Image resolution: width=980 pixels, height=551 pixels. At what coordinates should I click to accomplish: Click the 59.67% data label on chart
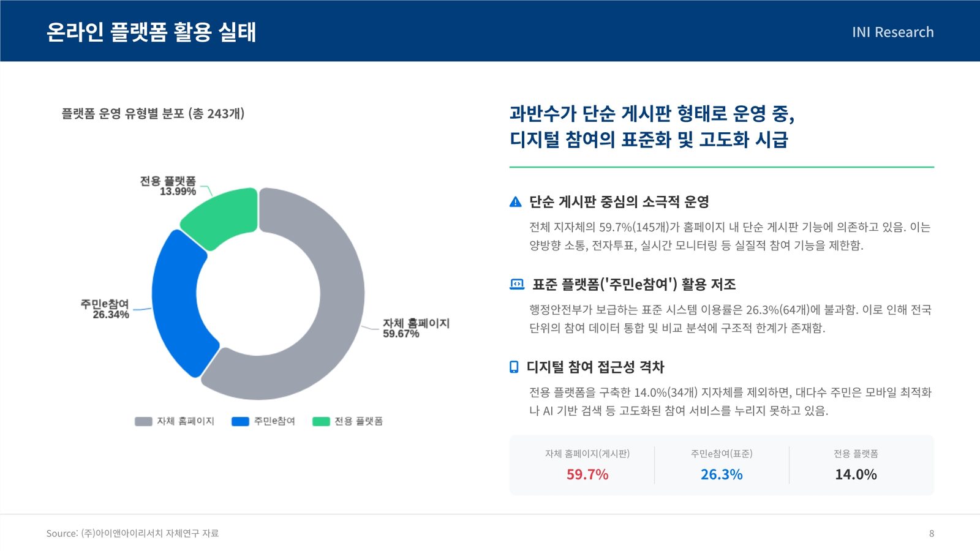click(401, 334)
